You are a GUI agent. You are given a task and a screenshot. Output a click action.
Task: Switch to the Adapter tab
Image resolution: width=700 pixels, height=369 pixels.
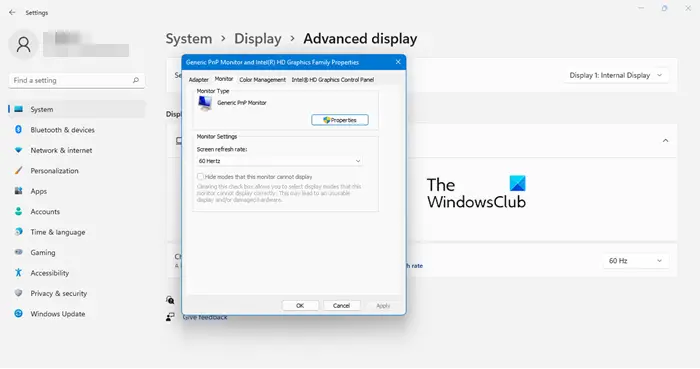tap(199, 80)
